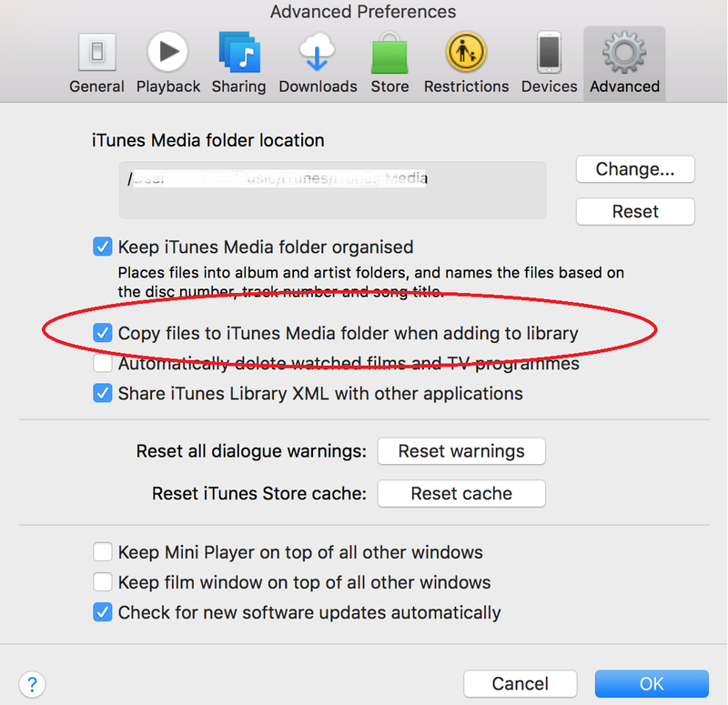
Task: Enable Automatically delete watched films checkbox
Action: click(102, 363)
